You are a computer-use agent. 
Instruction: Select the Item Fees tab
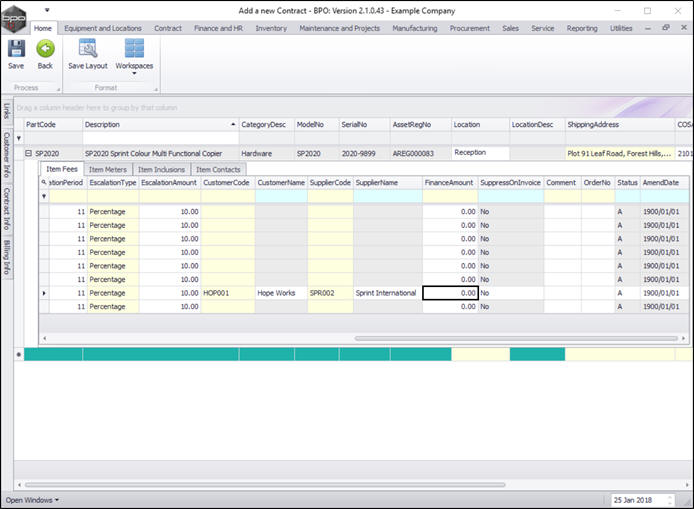click(x=62, y=169)
